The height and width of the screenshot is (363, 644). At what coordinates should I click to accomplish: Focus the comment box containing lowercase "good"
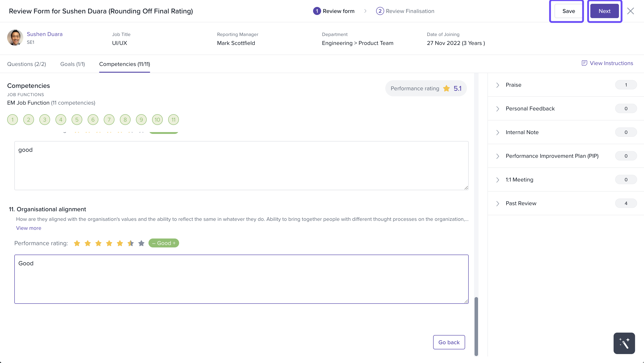click(x=241, y=165)
